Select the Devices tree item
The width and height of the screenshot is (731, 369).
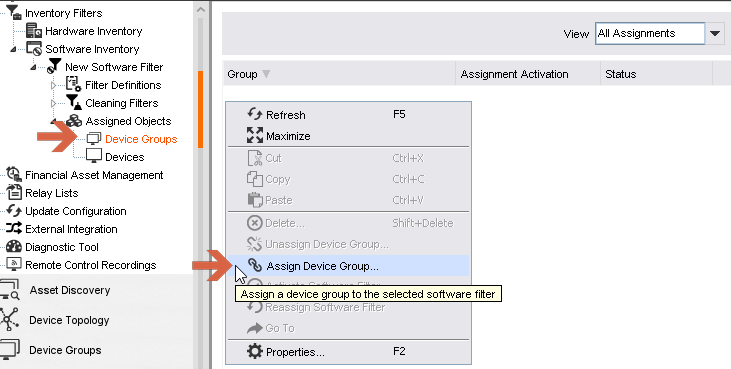(x=124, y=157)
